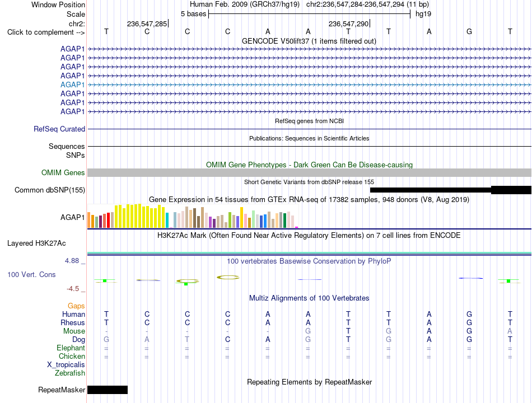Viewport: 532px width, 403px height.
Task: Click the Zebrafish species label
Action: [70, 373]
